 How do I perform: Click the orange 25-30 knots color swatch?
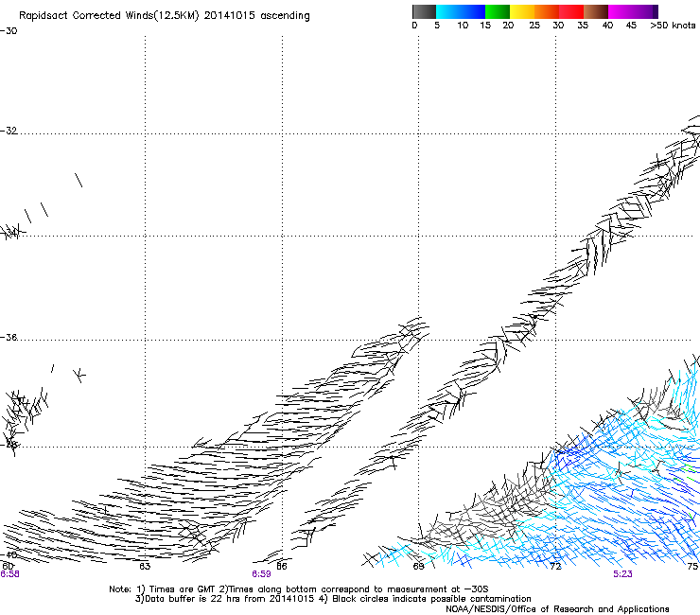547,11
